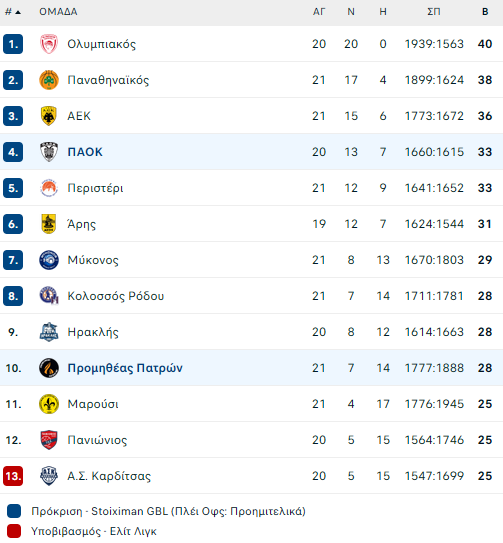Click the Μύκονος round blue logo
The image size is (503, 543).
[49, 260]
